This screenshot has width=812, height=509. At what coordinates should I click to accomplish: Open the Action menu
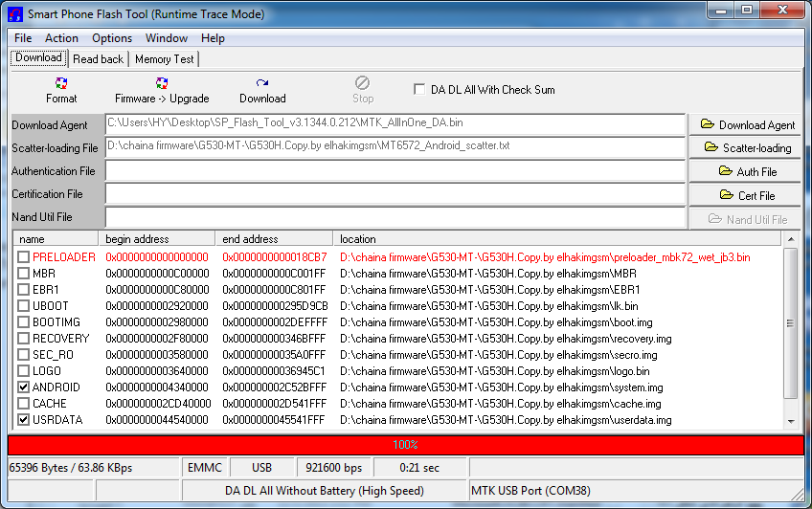[x=61, y=38]
